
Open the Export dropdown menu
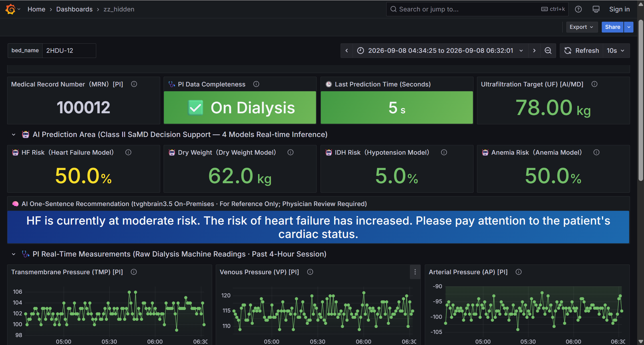click(x=582, y=27)
